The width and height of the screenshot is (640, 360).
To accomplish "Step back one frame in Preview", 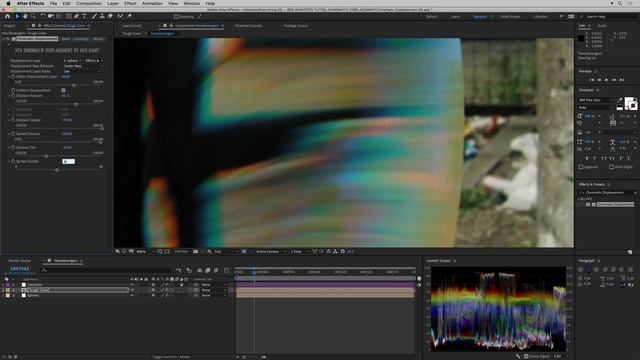I will [x=599, y=80].
